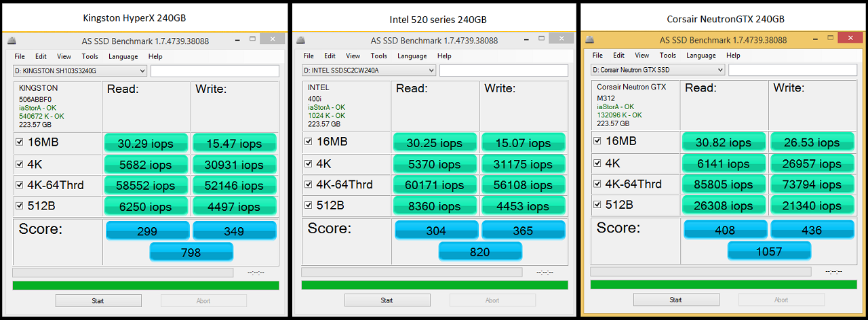The image size is (868, 320).
Task: Uncheck the 16MB test in Kingston window
Action: pos(20,142)
